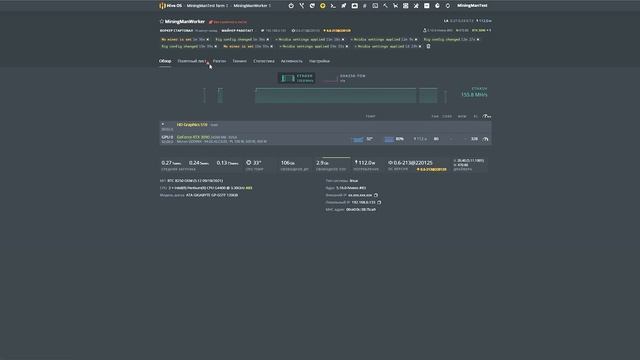This screenshot has width=640, height=360.
Task: Open the run command terminal icon
Action: [x=333, y=6]
